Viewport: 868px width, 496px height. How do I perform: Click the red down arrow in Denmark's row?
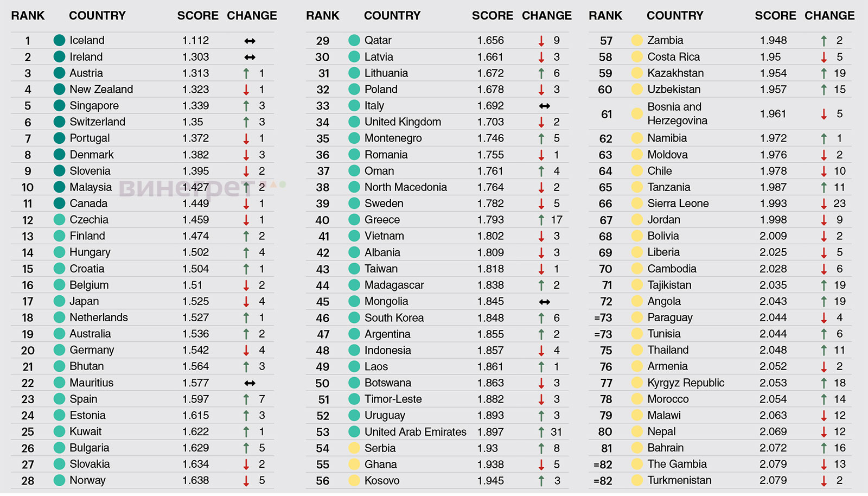(246, 155)
